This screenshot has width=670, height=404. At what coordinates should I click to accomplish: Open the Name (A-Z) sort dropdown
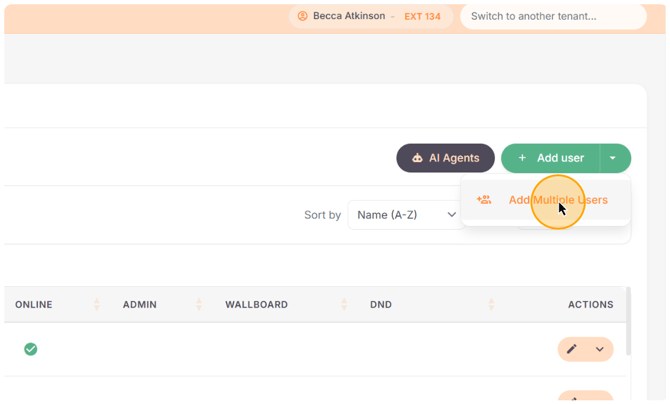pos(406,215)
